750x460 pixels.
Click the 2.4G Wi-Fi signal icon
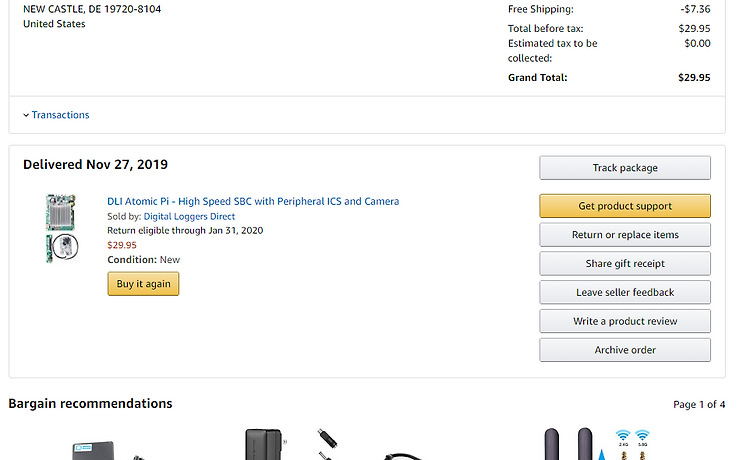coord(623,435)
